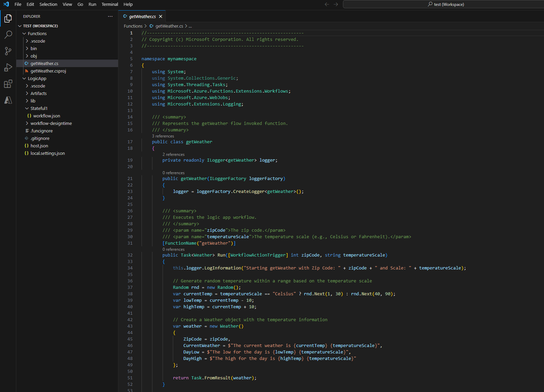Click the navigate back arrow

327,4
